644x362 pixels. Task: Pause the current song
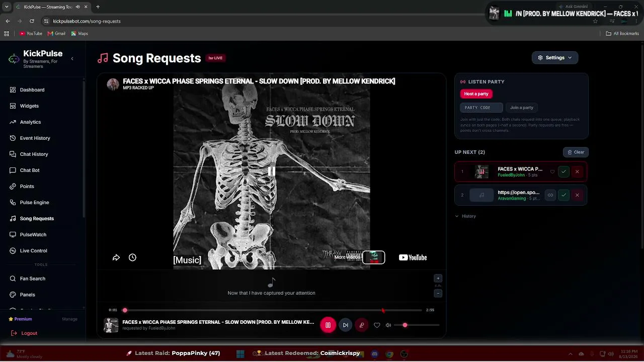(x=328, y=325)
